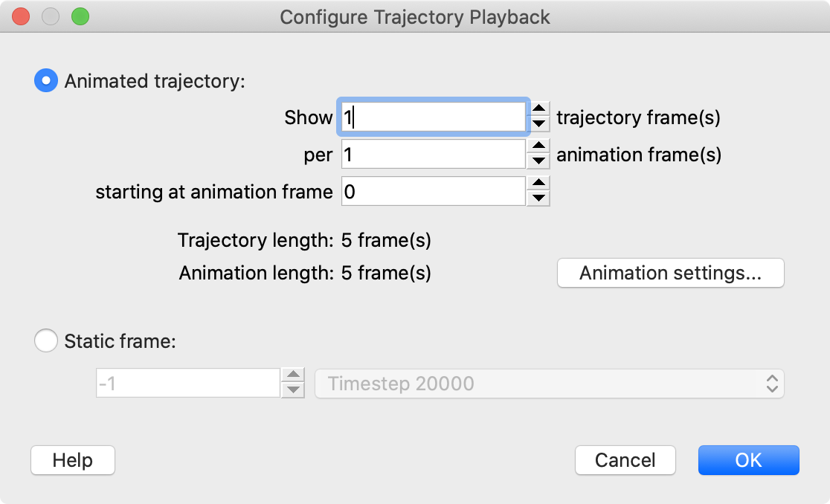
Task: Decrease trajectory frames shown with down arrow
Action: (x=539, y=124)
